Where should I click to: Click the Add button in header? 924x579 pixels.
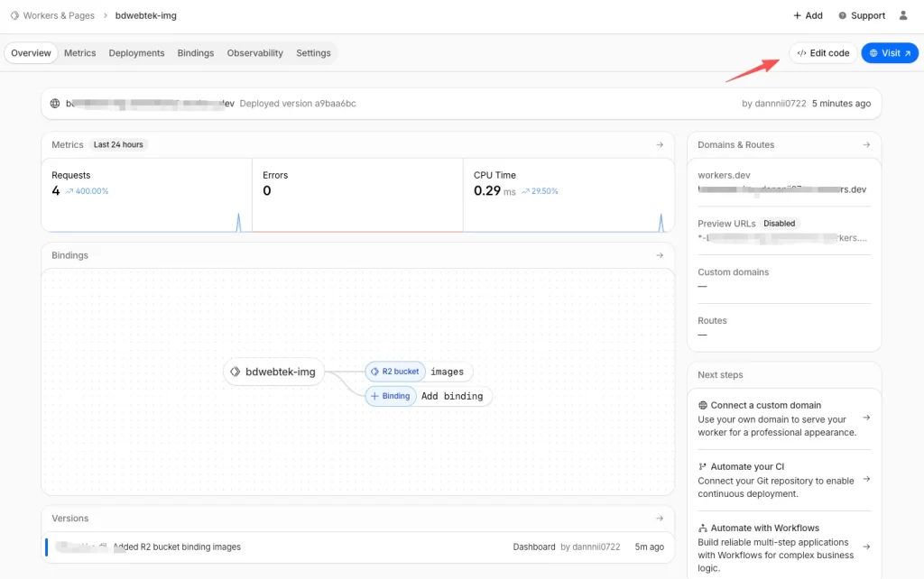(x=808, y=16)
